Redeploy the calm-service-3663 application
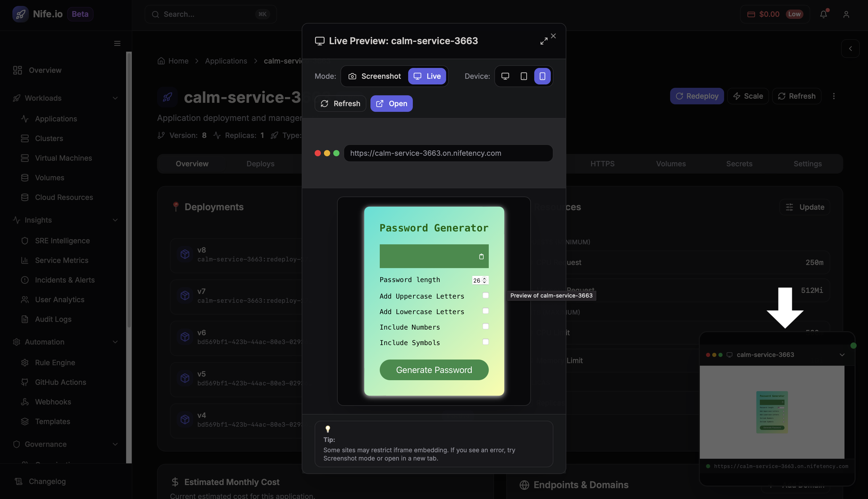The width and height of the screenshot is (868, 499). [697, 96]
